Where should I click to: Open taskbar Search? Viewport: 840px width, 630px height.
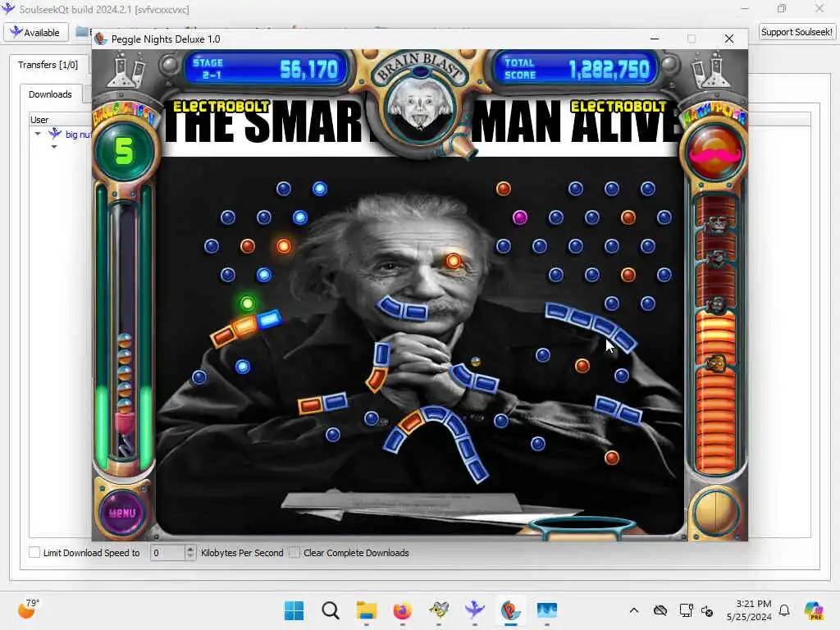click(x=330, y=610)
